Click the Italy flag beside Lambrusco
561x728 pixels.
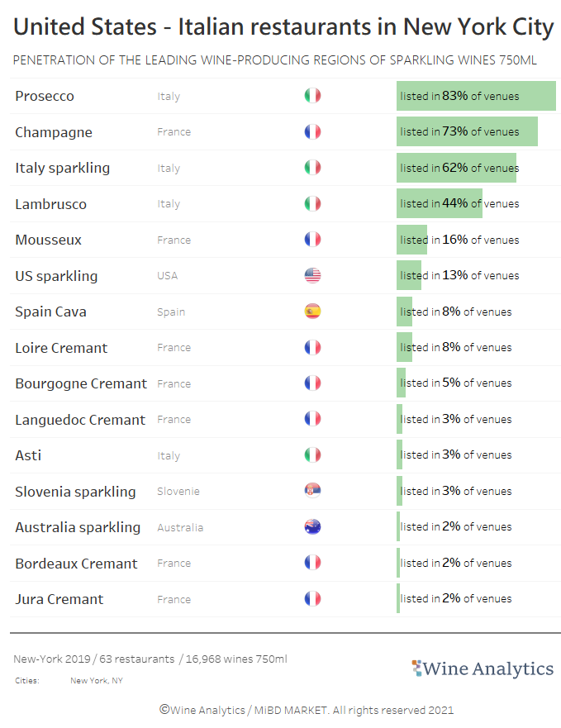pos(312,203)
